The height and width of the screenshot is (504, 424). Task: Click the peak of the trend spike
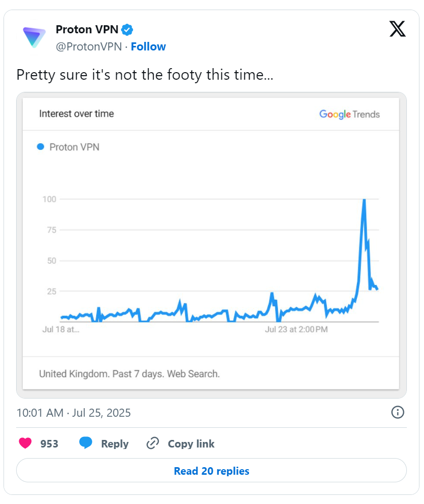364,200
